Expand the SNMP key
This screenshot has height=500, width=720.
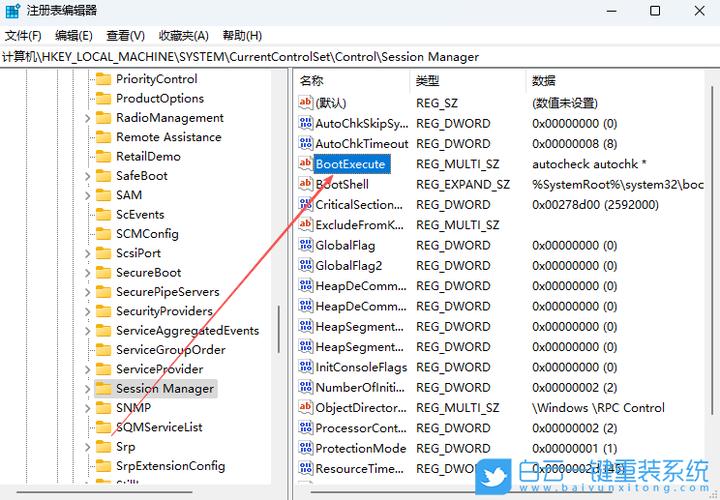[x=87, y=408]
